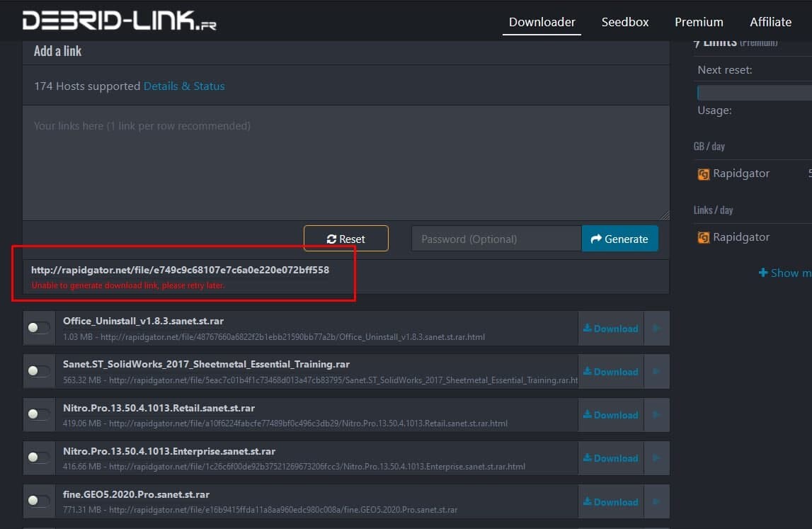The width and height of the screenshot is (812, 529).
Task: Click the failed rapidgator link URL text
Action: 181,270
